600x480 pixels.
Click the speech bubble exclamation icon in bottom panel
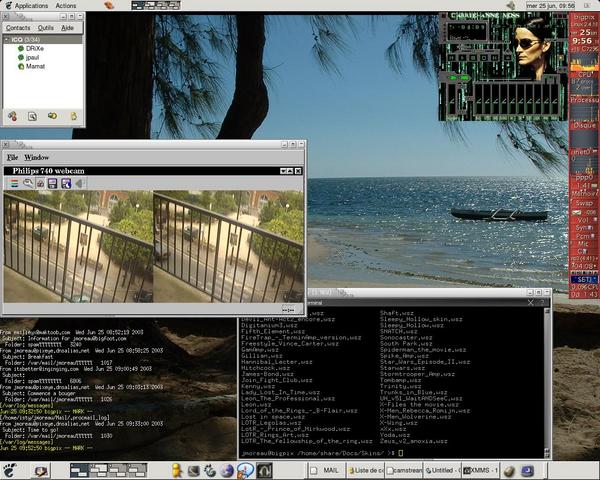[245, 470]
